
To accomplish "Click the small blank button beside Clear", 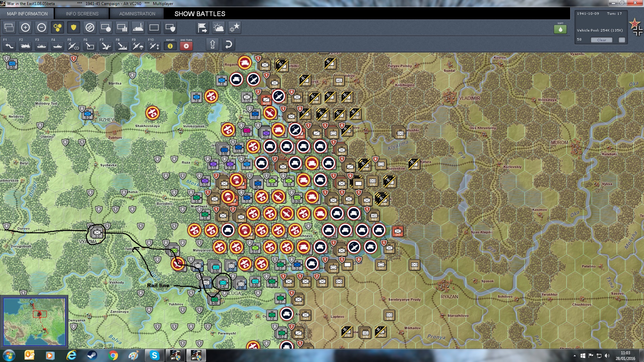I will pos(622,40).
